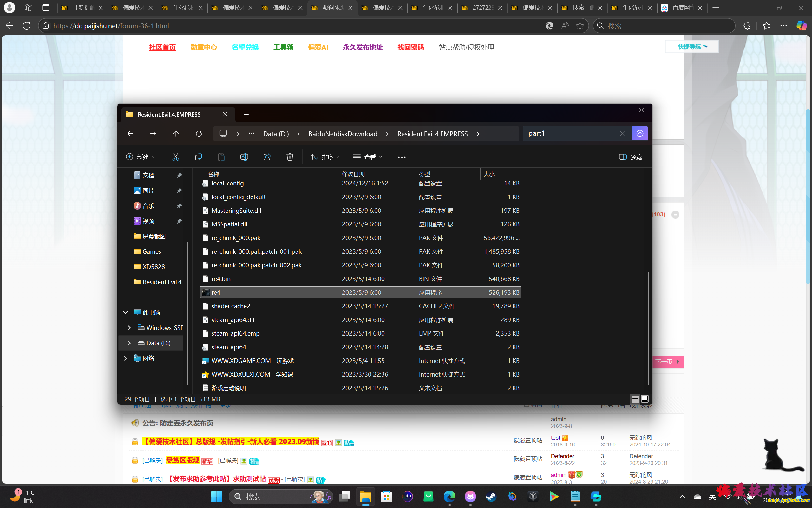Select the Resident.Evil.4.EMPRESS Explorer tab

[178, 115]
